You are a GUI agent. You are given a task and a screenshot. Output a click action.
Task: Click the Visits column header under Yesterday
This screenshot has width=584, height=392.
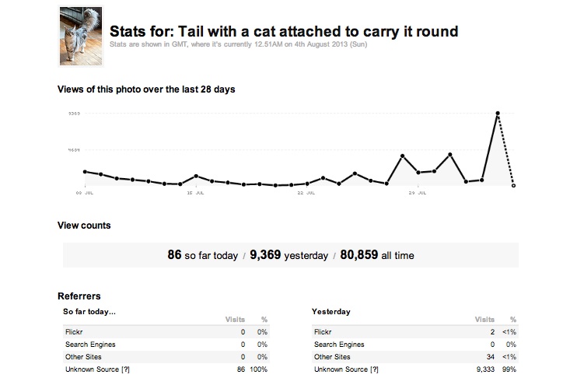click(x=484, y=320)
